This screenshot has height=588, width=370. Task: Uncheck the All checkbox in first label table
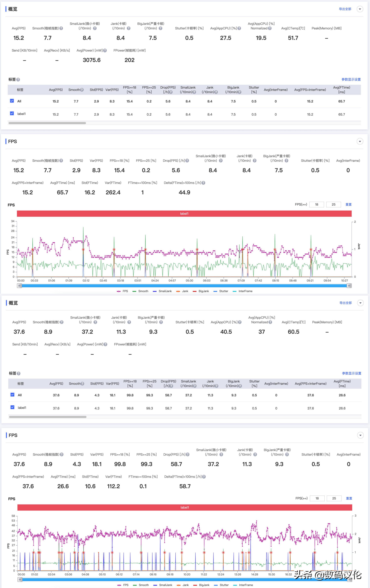point(12,101)
